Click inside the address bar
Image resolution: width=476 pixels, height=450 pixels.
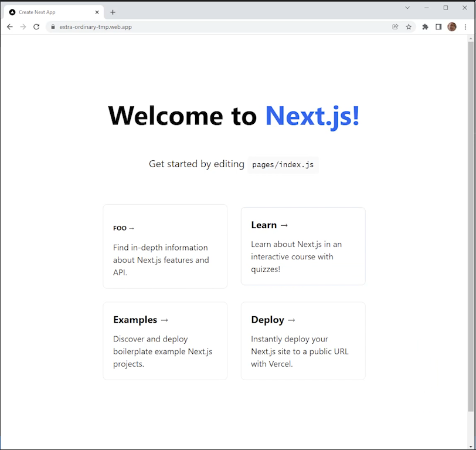[x=176, y=26]
